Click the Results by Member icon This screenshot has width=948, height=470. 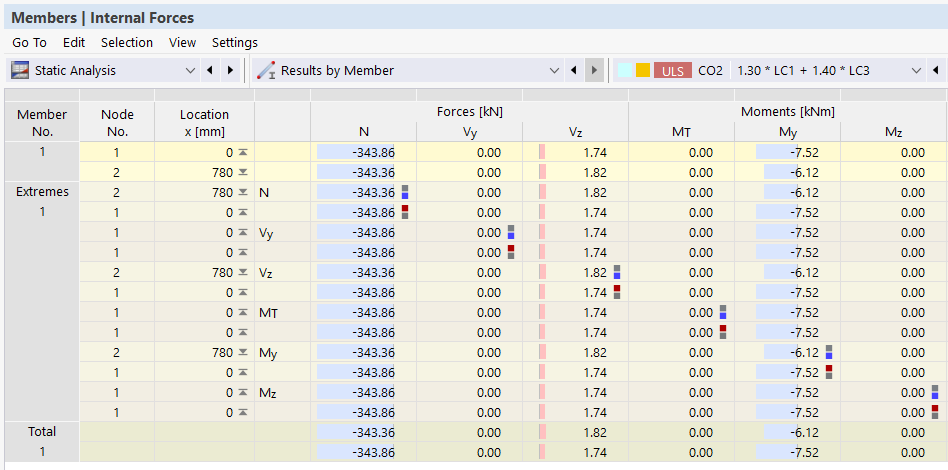266,70
